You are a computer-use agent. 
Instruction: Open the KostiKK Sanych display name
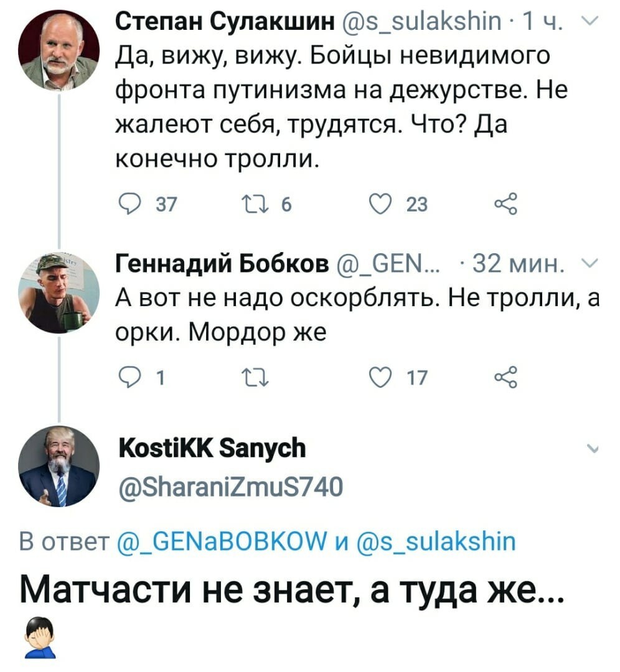[212, 448]
